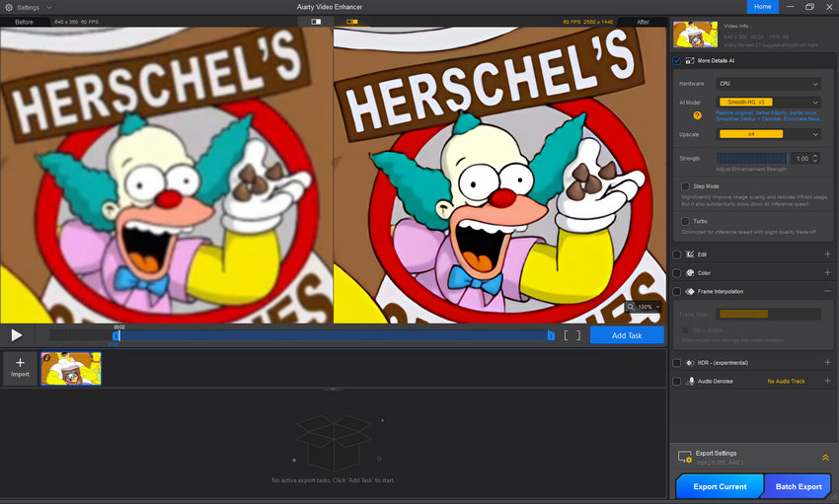Enable the Step Mode checkbox
This screenshot has width=839, height=504.
click(685, 186)
